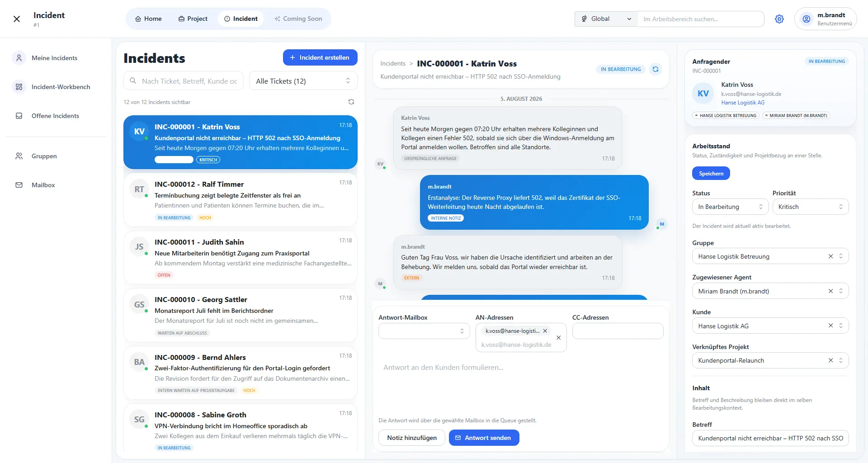Clear all AN-Adressen with the X
The width and height of the screenshot is (868, 463).
pos(559,338)
